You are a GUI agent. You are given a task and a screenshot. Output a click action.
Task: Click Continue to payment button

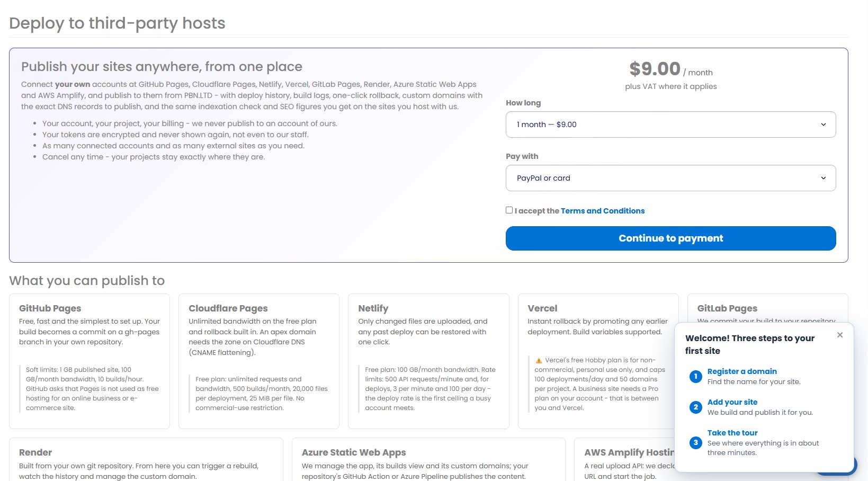(x=670, y=238)
